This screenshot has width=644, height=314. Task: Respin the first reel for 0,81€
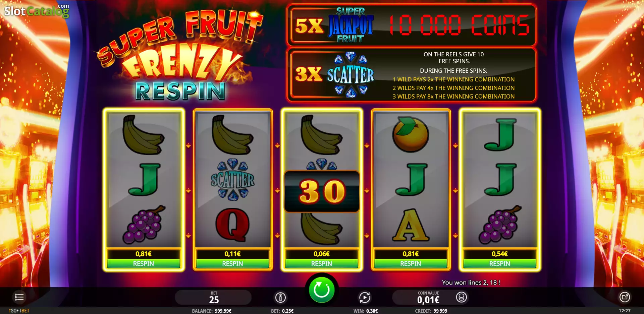point(144,263)
